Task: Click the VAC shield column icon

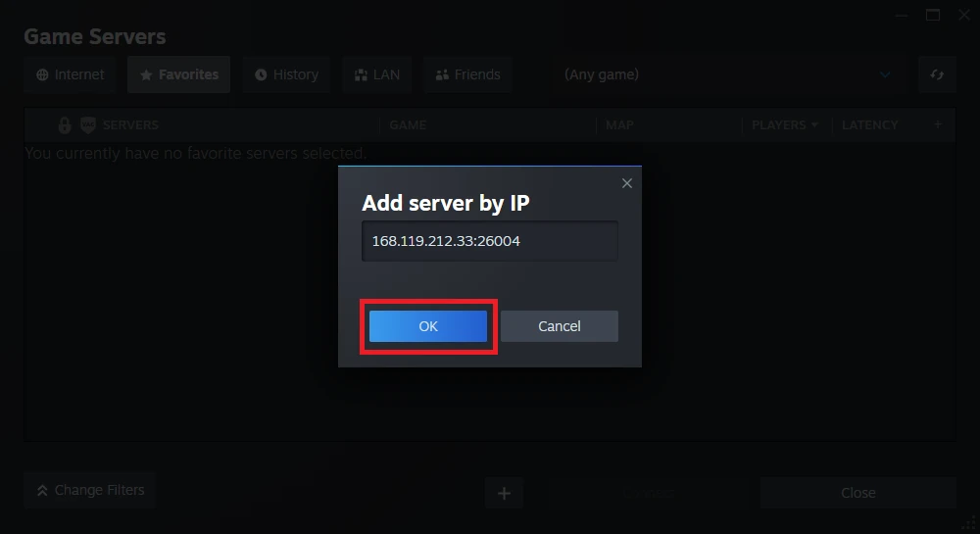Action: coord(88,125)
